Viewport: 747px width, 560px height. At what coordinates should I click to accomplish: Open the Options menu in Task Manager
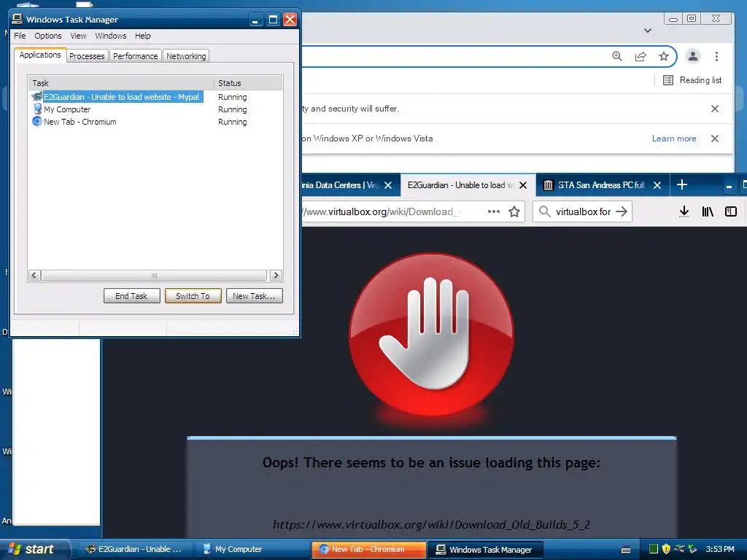point(47,36)
